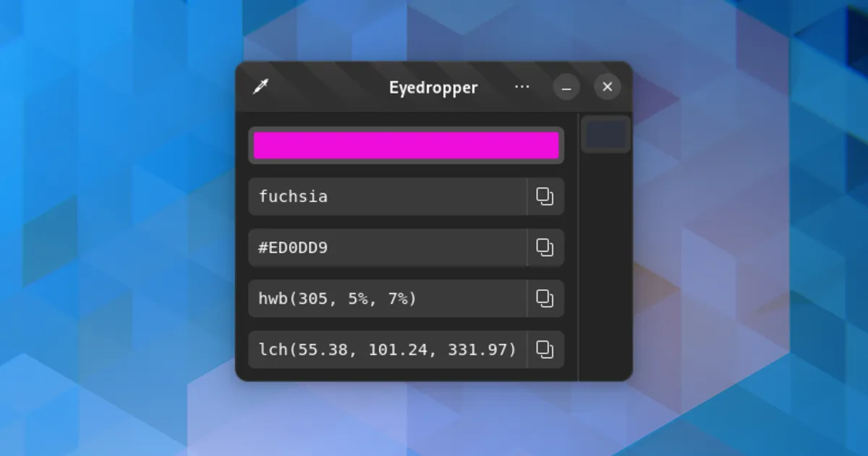Click into the #ED0DD9 hex field
Screen dimensions: 868x456
pos(387,248)
